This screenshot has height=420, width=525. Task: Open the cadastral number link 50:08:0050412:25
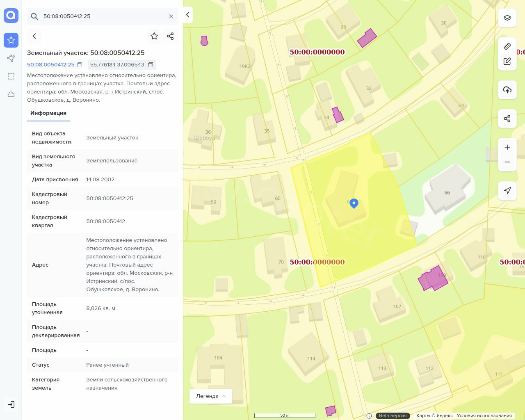tap(51, 65)
